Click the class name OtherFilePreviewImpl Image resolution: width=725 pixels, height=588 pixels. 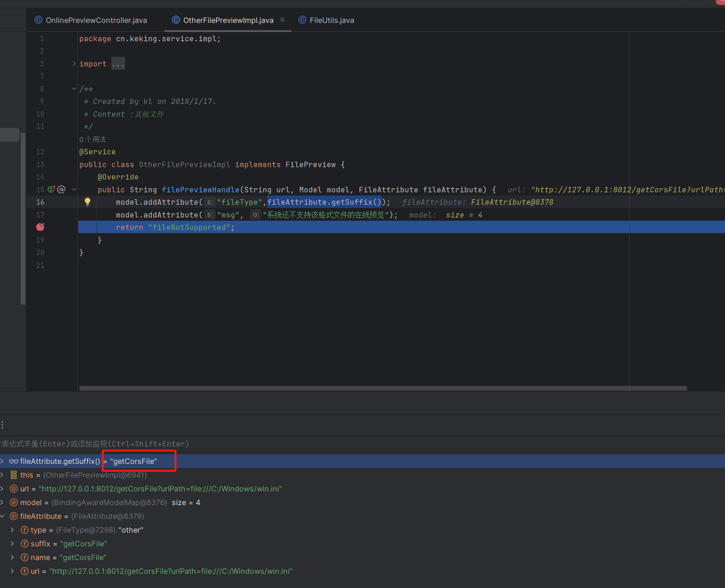[185, 164]
